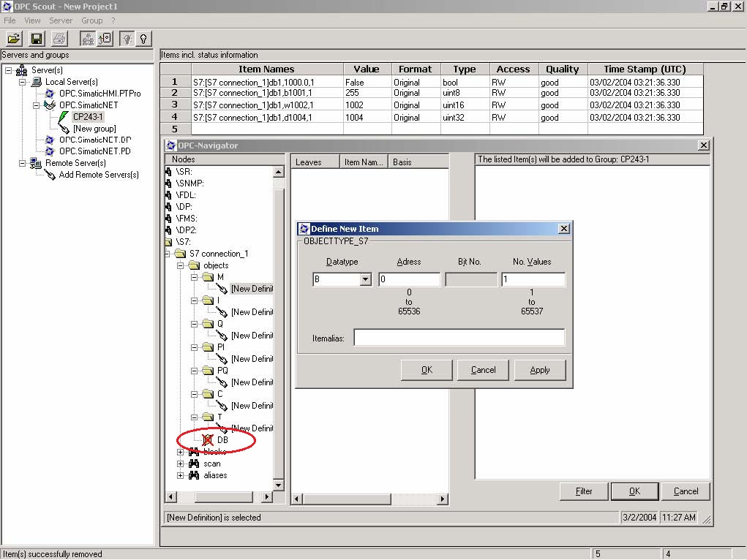
Task: Open the View menu
Action: 32,20
